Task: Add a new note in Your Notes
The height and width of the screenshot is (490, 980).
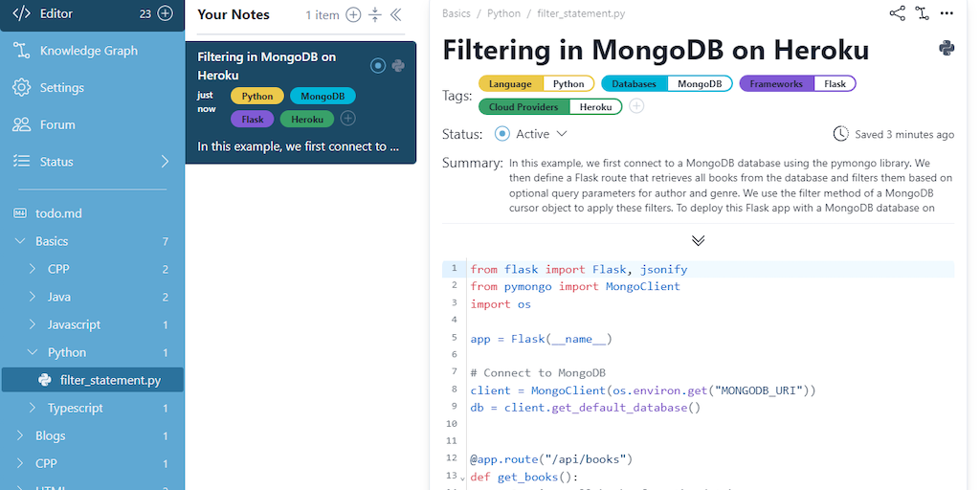Action: pos(353,14)
